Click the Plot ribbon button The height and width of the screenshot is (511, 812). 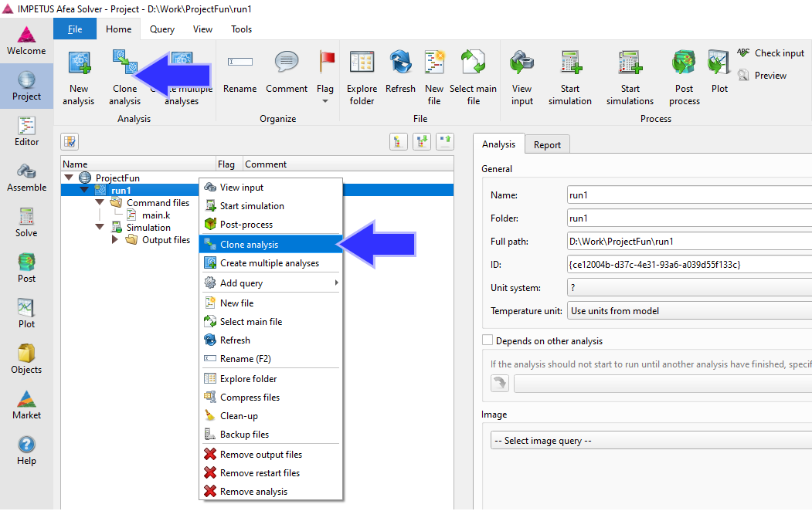point(719,73)
